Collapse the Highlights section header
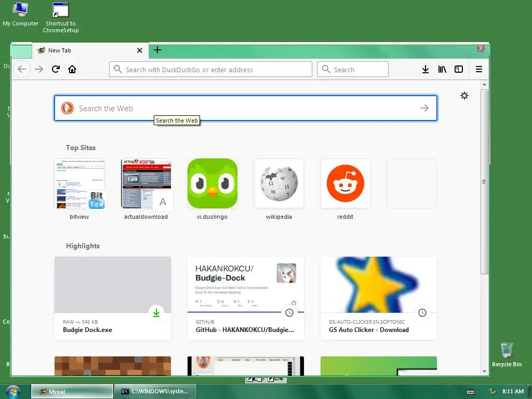 tap(83, 246)
